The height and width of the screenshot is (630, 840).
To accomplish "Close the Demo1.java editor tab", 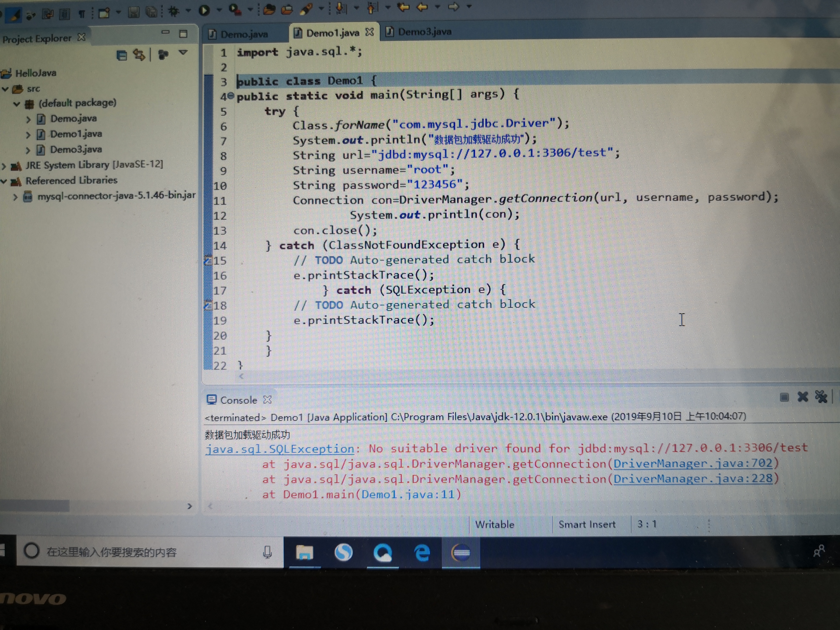I will 369,32.
